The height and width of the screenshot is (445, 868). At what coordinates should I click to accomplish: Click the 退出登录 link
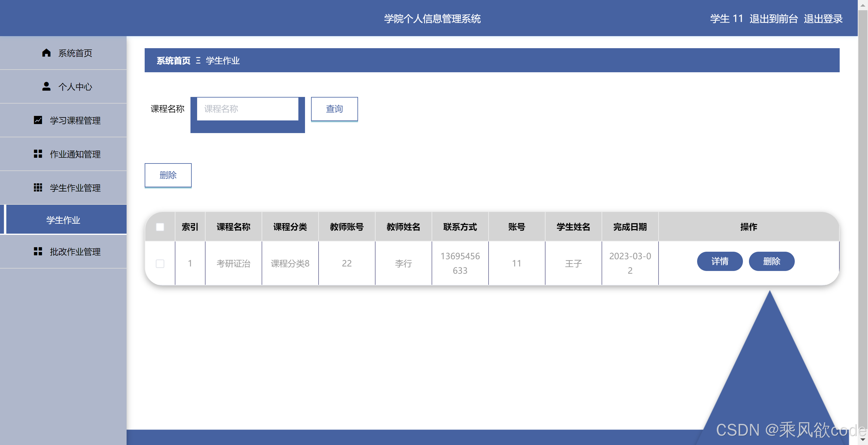pos(823,18)
